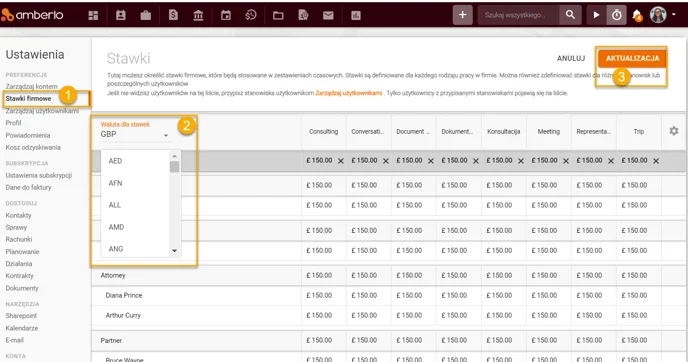688x362 pixels.
Task: Choose ANG from currency list
Action: (135, 249)
